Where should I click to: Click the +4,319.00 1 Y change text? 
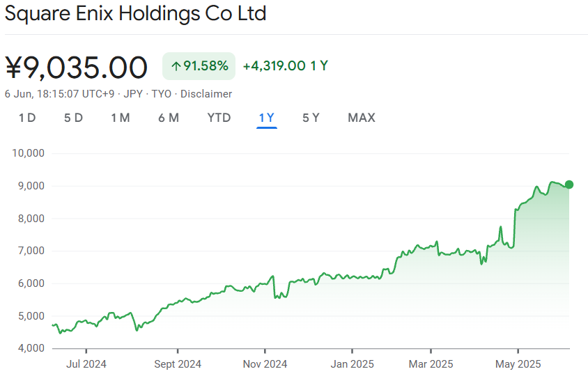click(x=286, y=66)
